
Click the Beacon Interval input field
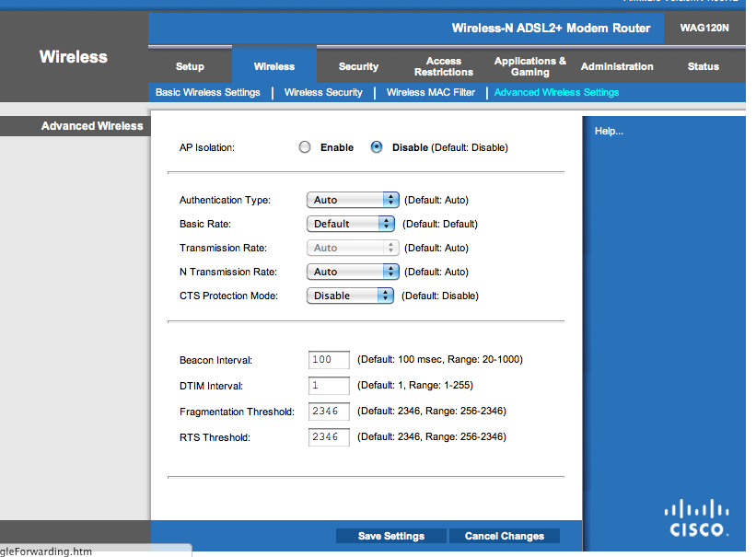click(x=329, y=360)
